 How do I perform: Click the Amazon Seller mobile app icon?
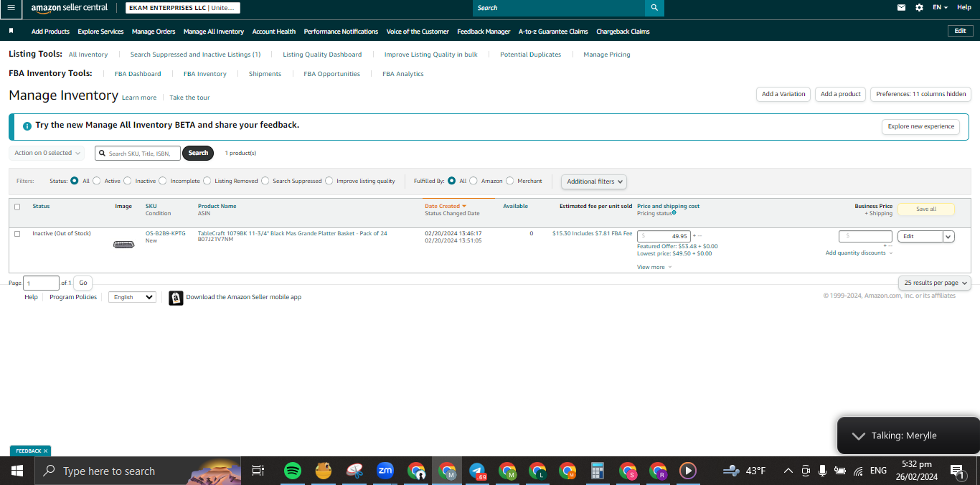coord(176,298)
